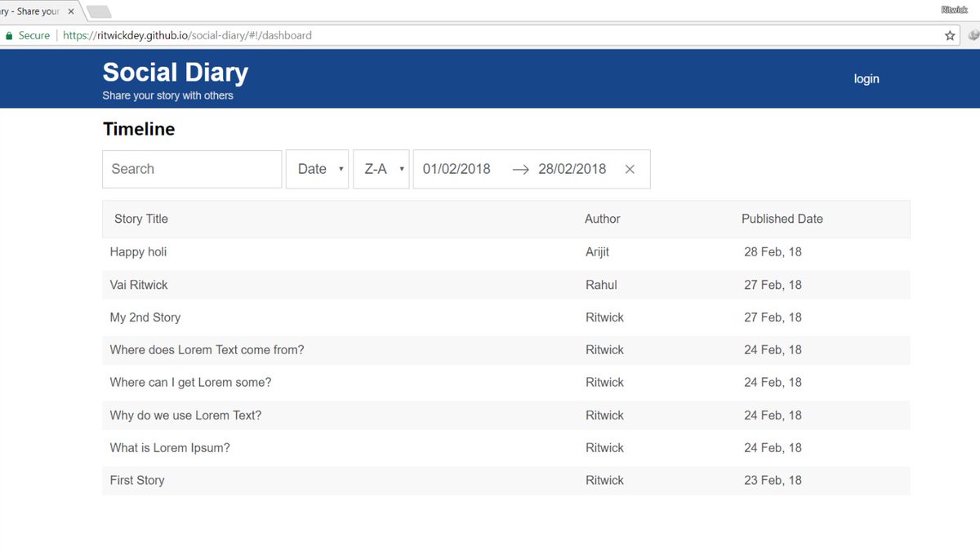
Task: Open the story titled Happy holi
Action: coord(138,251)
